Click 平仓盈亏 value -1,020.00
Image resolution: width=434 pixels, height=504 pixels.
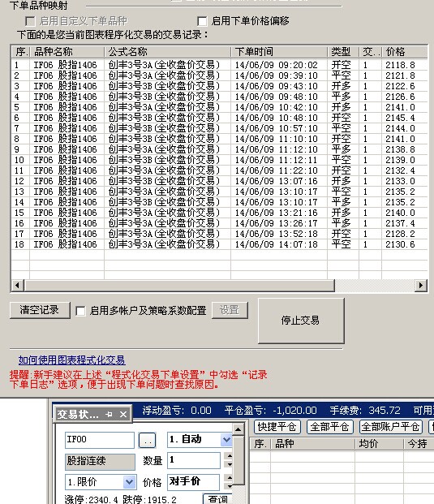click(x=294, y=411)
